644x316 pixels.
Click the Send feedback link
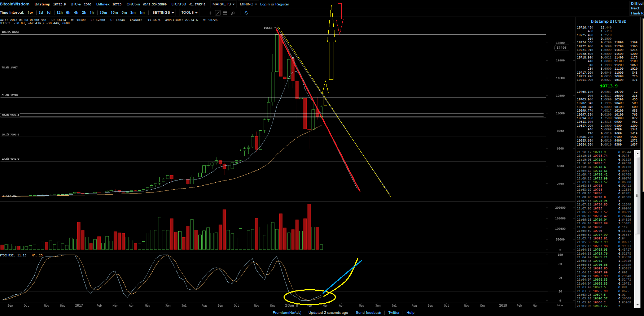pyautogui.click(x=368, y=313)
